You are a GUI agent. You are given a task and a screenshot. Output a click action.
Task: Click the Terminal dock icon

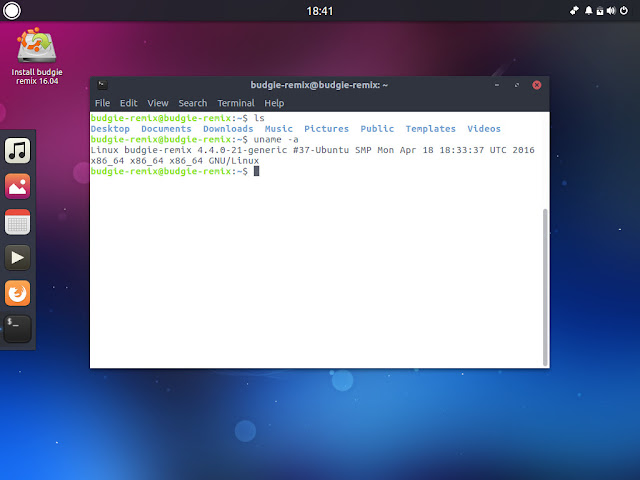18,329
